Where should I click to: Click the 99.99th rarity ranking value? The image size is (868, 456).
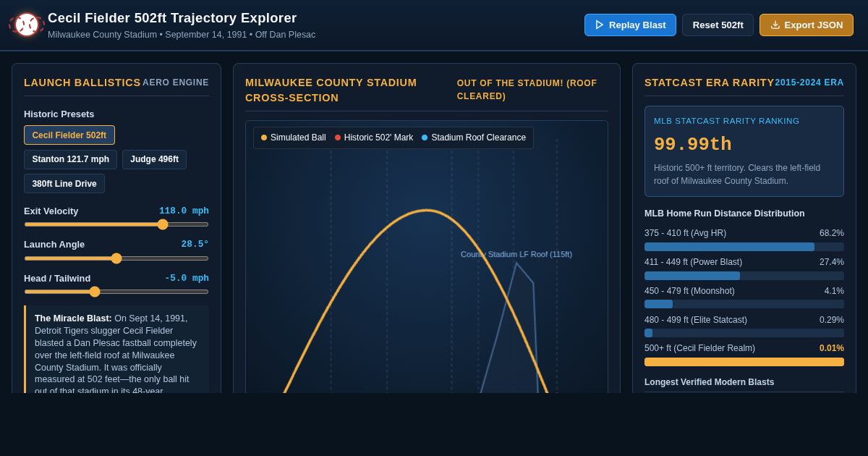click(x=693, y=145)
